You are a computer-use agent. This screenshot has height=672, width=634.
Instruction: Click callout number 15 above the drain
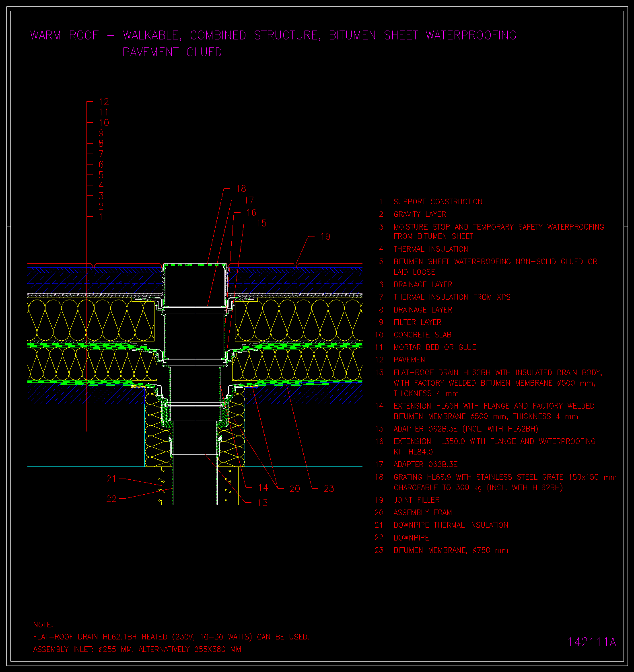point(261,223)
